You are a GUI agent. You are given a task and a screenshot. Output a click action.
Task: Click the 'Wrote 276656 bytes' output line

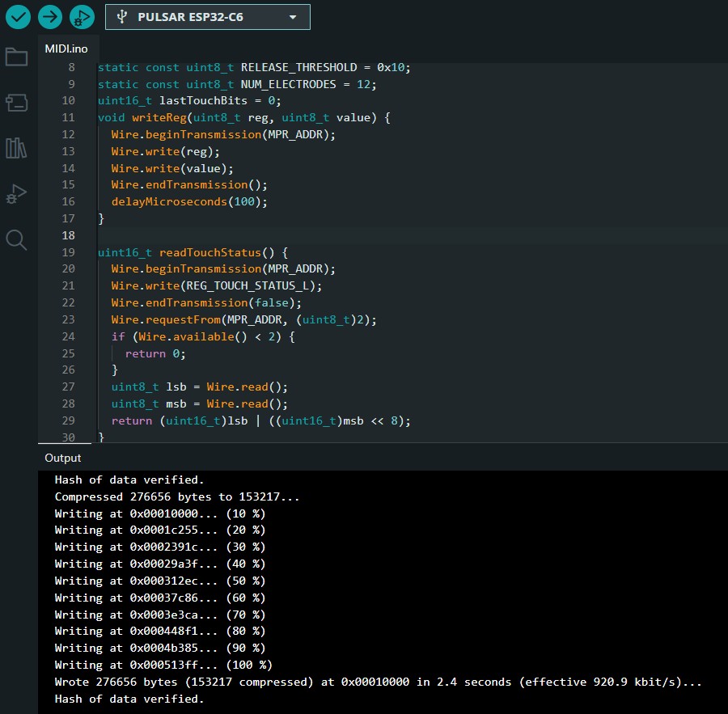coord(378,682)
